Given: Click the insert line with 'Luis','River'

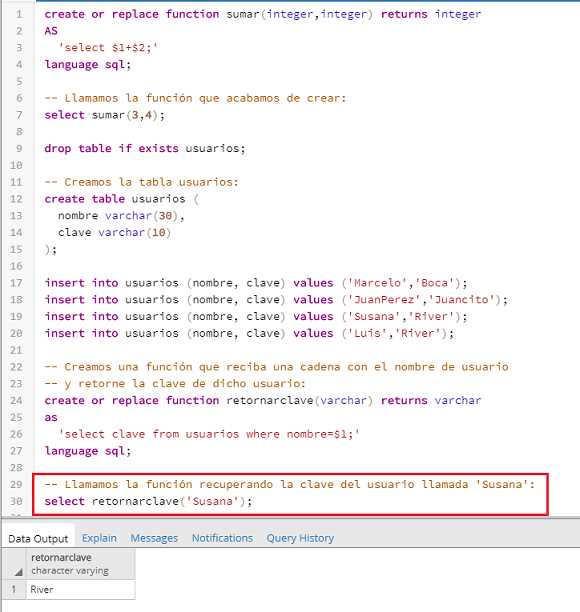Looking at the screenshot, I should coord(249,333).
